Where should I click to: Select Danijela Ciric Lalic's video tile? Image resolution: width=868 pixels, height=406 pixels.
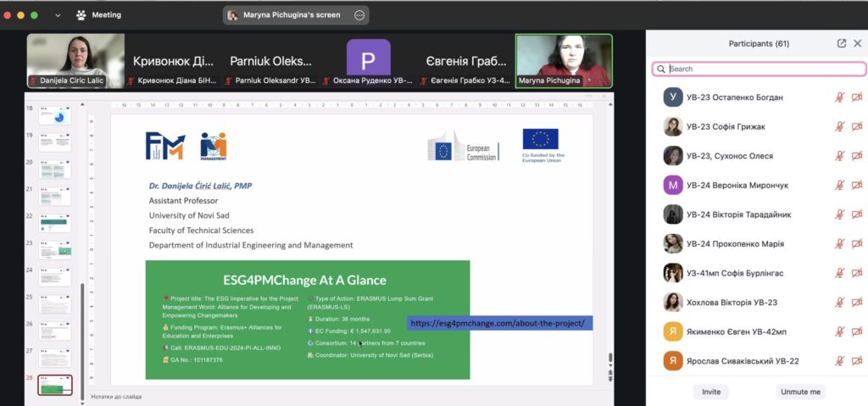[x=75, y=60]
